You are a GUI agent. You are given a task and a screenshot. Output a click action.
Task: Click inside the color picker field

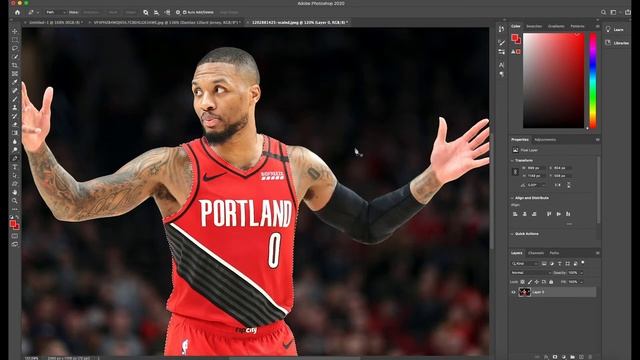(553, 81)
